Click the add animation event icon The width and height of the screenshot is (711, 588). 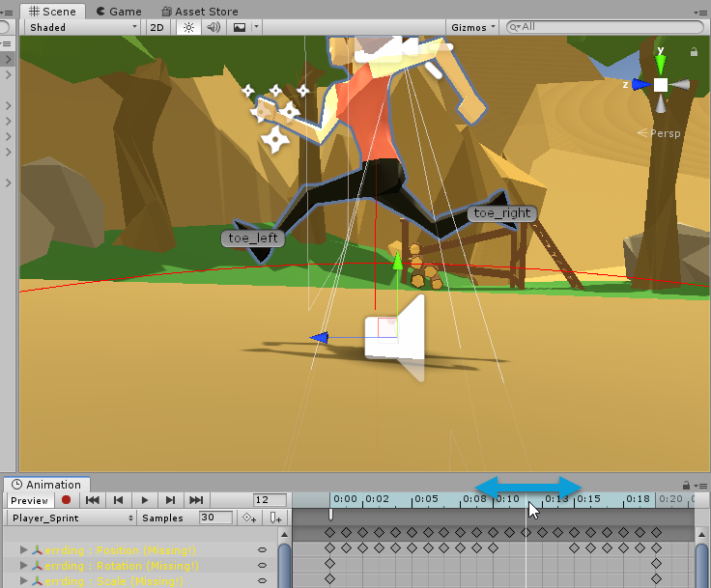point(275,518)
